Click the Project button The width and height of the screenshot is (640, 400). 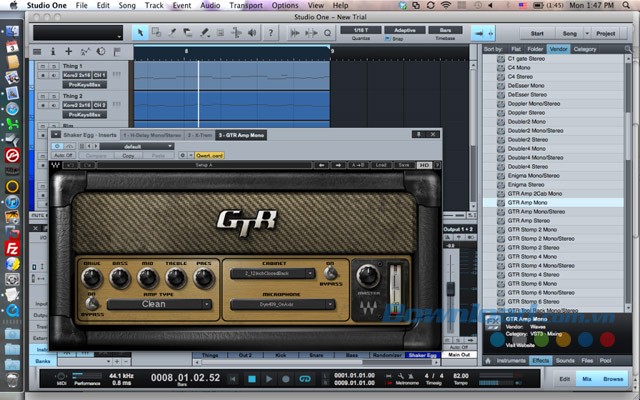pos(606,33)
